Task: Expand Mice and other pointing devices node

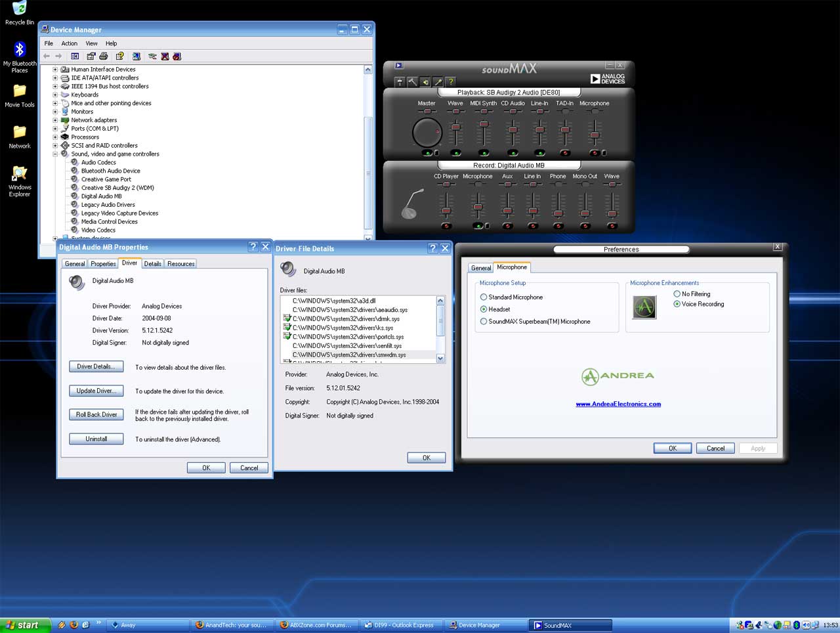Action: point(55,103)
